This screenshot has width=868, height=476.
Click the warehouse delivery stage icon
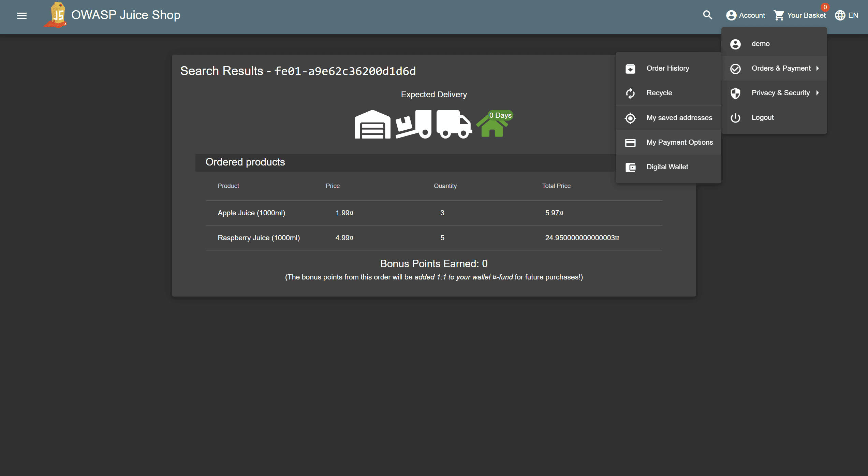[x=372, y=124]
